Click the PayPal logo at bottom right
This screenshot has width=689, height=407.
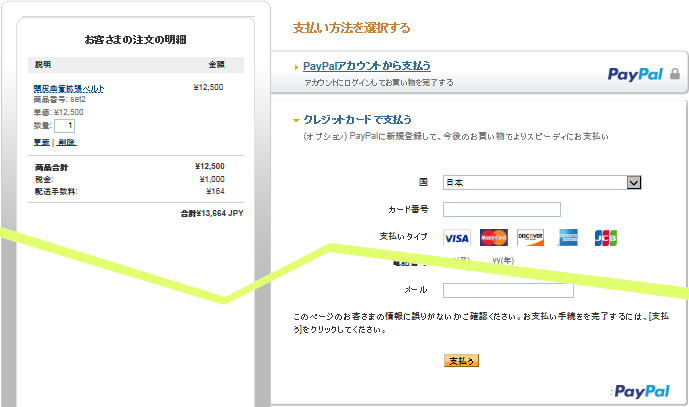tap(642, 391)
